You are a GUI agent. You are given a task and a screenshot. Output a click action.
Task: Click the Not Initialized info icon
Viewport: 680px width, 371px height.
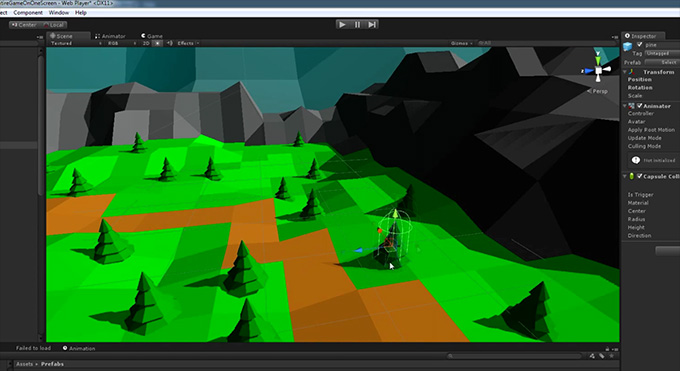pyautogui.click(x=636, y=160)
